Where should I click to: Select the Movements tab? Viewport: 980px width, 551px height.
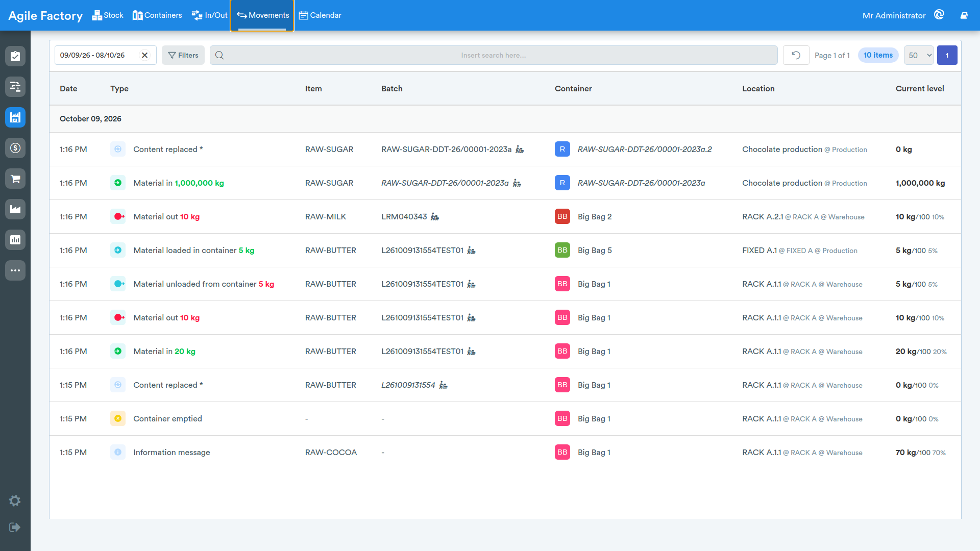pyautogui.click(x=262, y=15)
